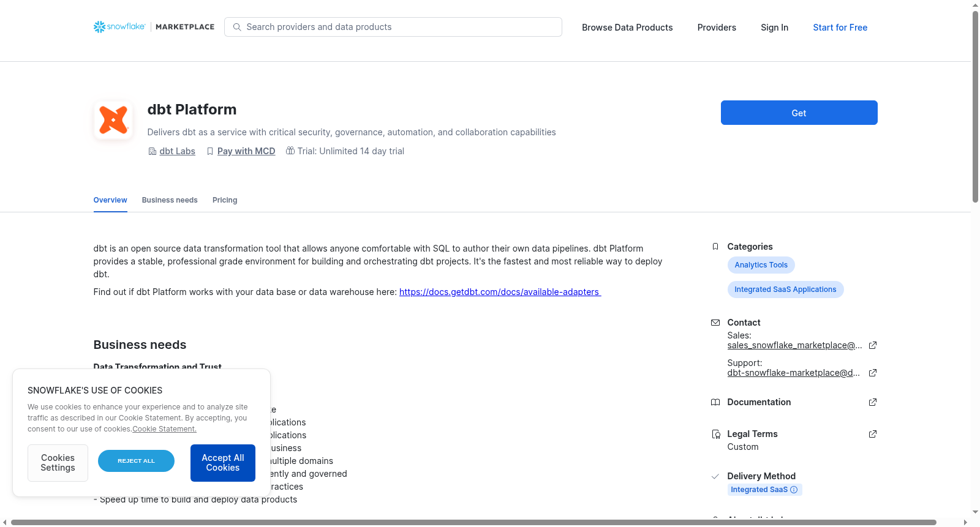980x527 pixels.
Task: Click the 'Business needs' section heading
Action: (140, 345)
